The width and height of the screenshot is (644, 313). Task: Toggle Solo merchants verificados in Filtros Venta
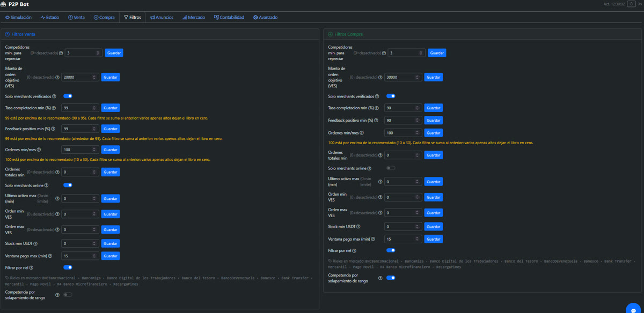[x=68, y=96]
